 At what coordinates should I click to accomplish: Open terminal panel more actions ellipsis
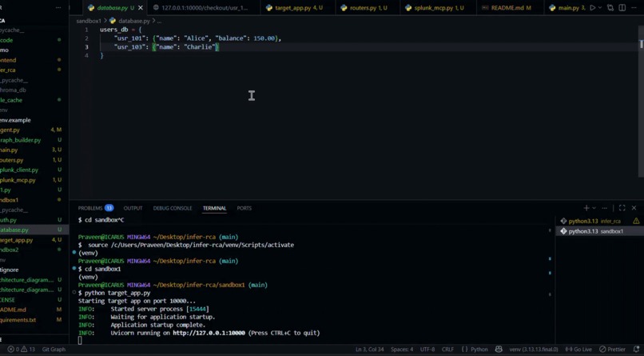604,208
